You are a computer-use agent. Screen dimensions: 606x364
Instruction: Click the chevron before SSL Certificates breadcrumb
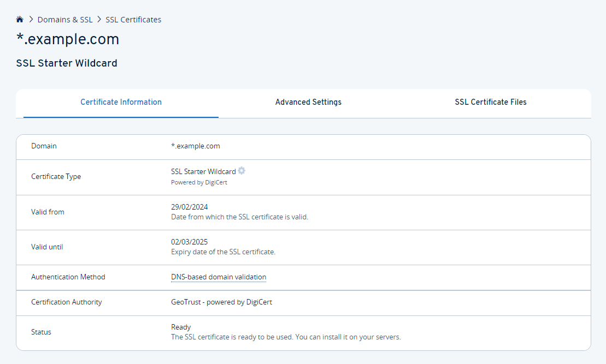coord(99,20)
